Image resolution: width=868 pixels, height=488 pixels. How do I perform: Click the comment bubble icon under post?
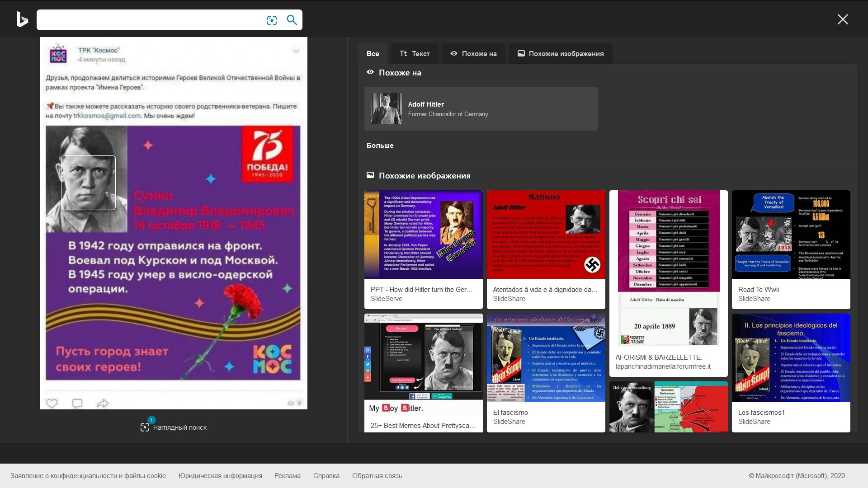(x=77, y=403)
